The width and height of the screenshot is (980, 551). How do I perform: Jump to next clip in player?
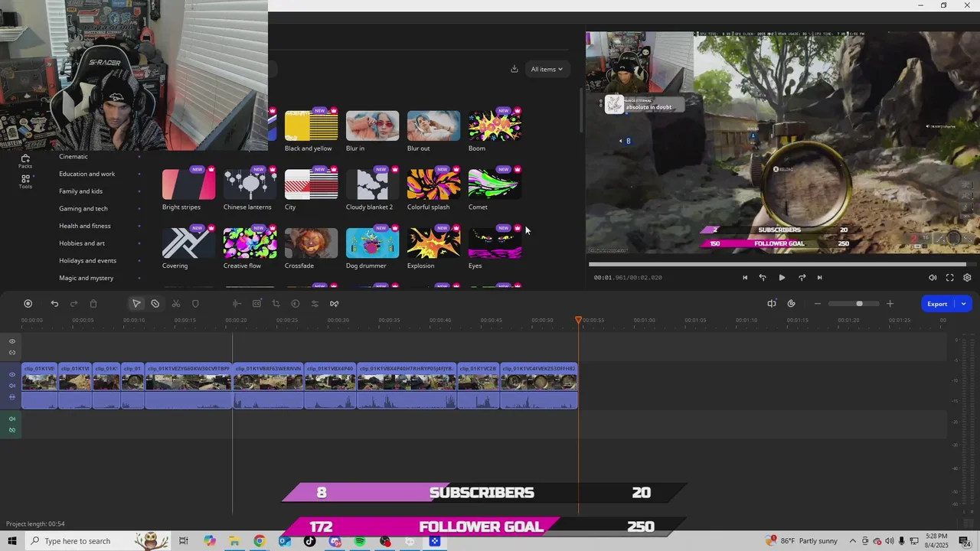coord(819,278)
